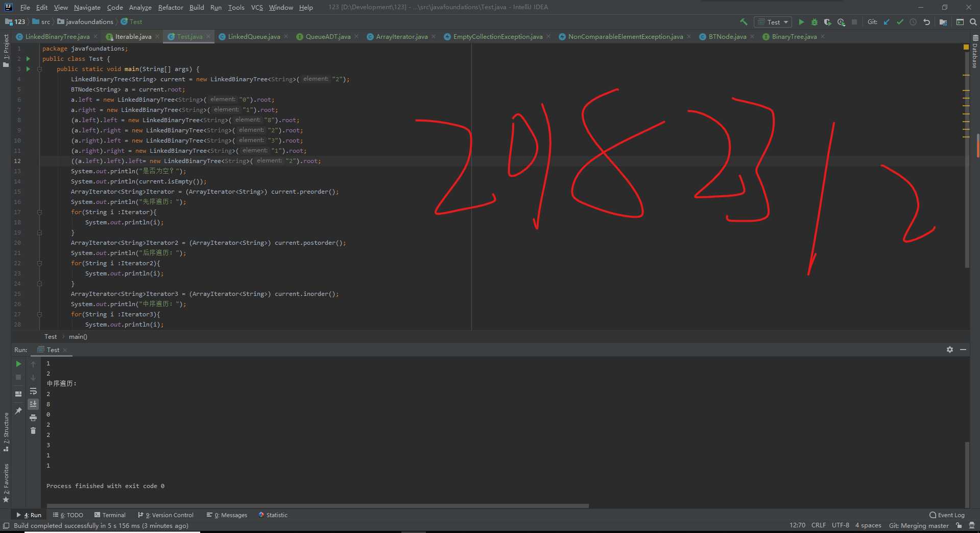
Task: Click the 12:70 line column indicator
Action: 797,525
